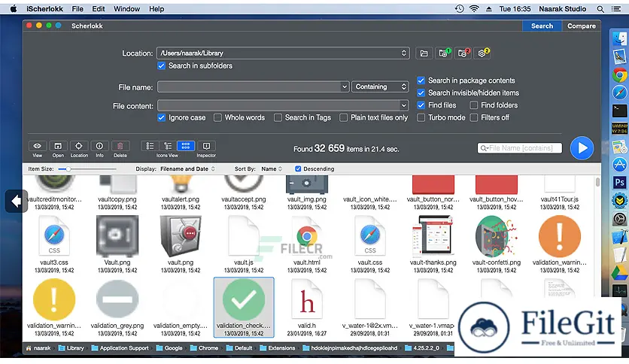Screen dimensions: 629x364
Task: Click Application Support in path bar
Action: click(120, 348)
